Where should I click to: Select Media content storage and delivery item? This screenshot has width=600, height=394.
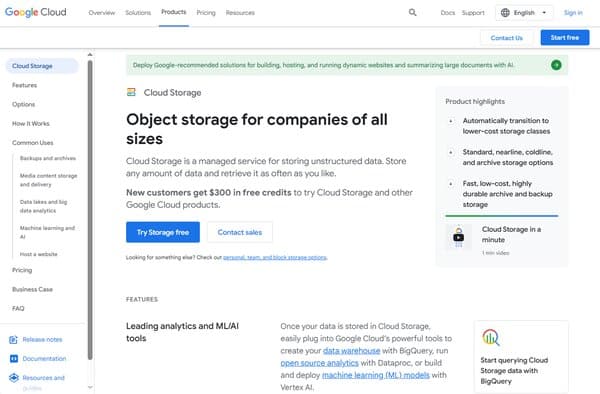tap(49, 180)
